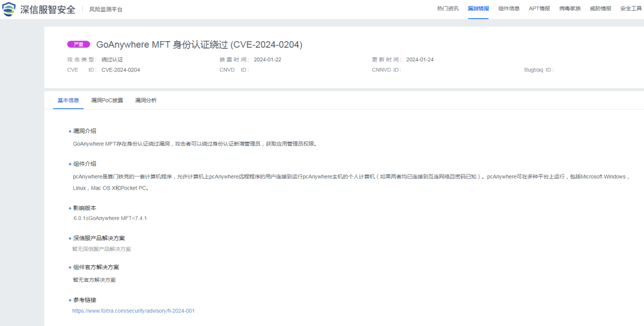Click the CVE-2024-0204 value beside CVE ID
The image size is (644, 326).
[x=120, y=70]
